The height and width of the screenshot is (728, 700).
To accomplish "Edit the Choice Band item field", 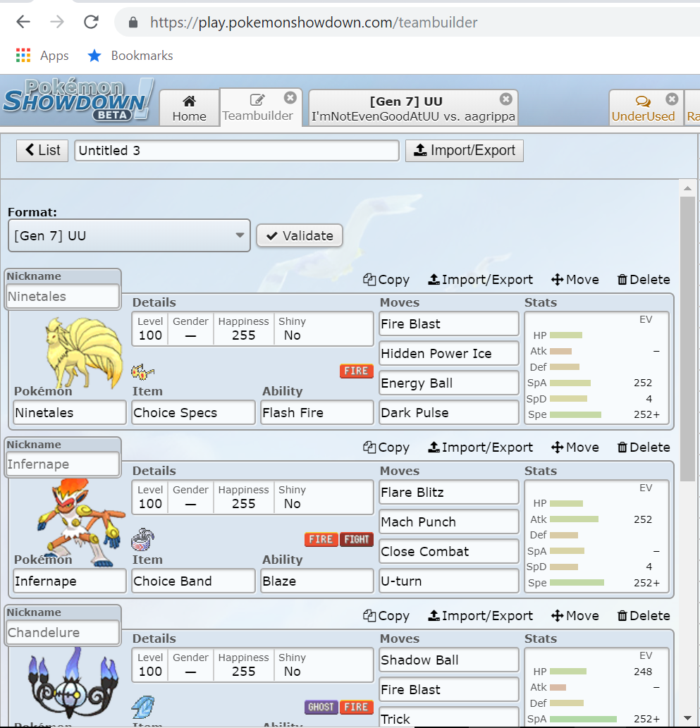I will 193,581.
